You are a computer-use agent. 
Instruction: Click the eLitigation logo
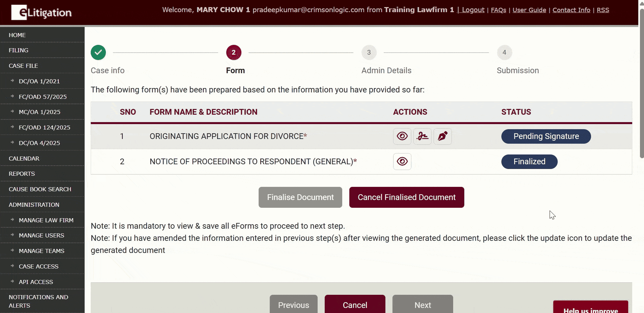(41, 12)
